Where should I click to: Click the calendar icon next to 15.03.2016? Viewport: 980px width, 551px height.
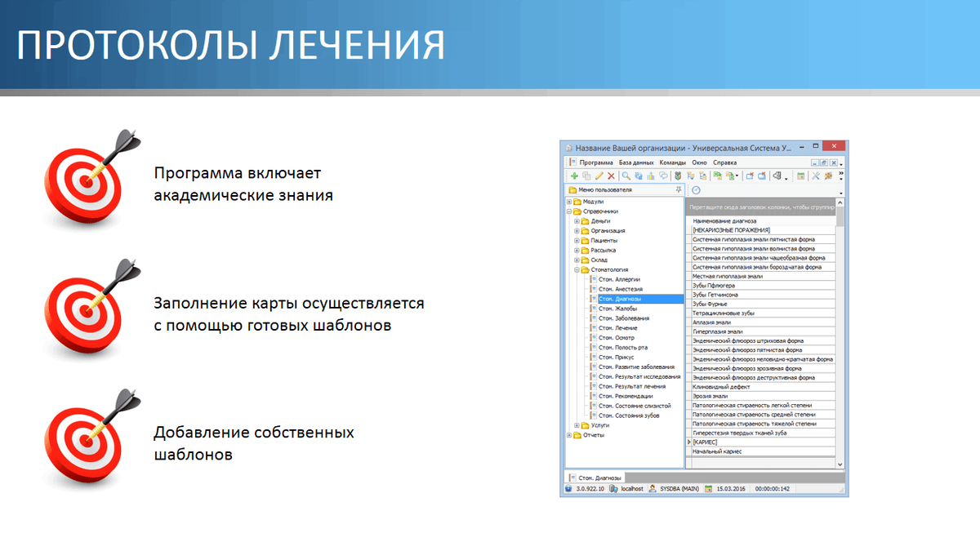[x=708, y=488]
